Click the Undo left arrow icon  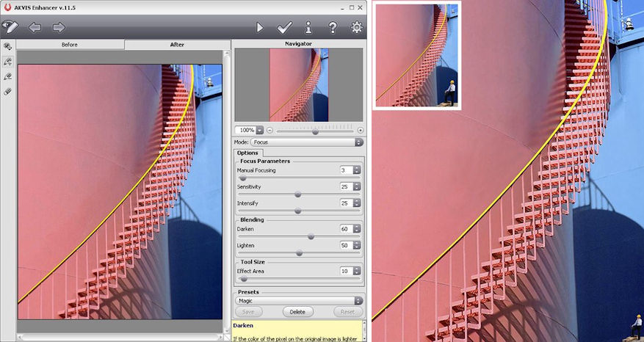click(x=35, y=28)
